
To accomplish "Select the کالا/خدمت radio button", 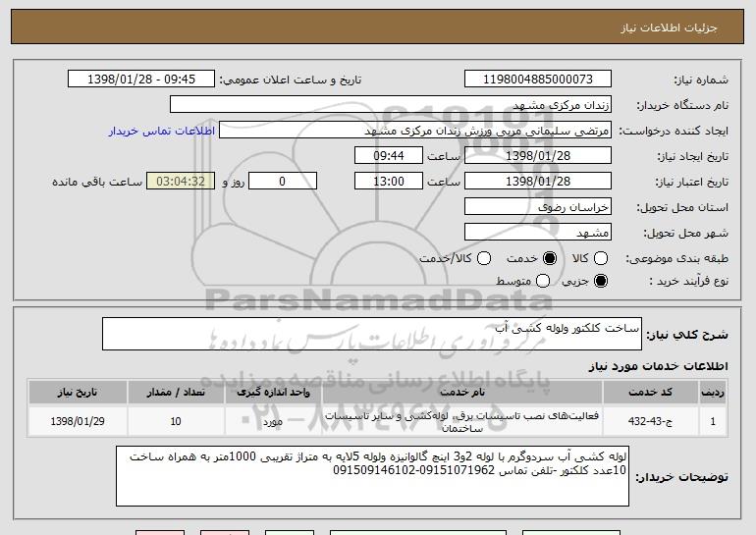I will [x=484, y=258].
